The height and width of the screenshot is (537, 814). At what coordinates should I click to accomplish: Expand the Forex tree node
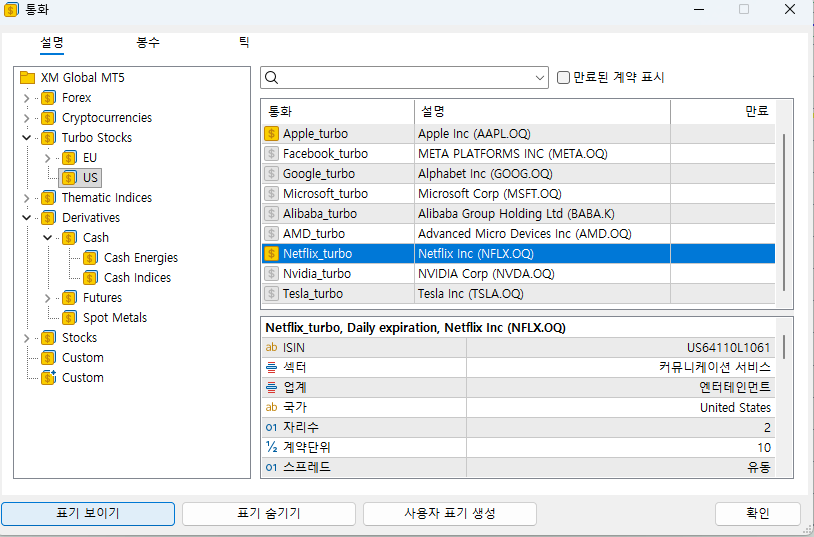tap(26, 98)
